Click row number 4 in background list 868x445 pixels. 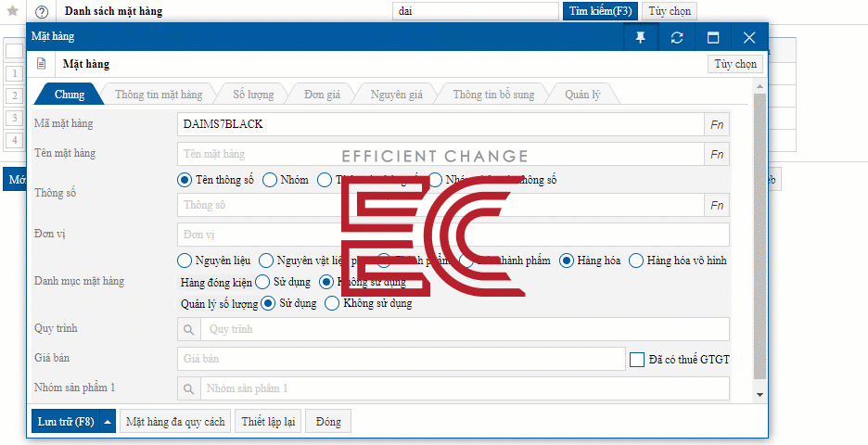click(x=15, y=139)
